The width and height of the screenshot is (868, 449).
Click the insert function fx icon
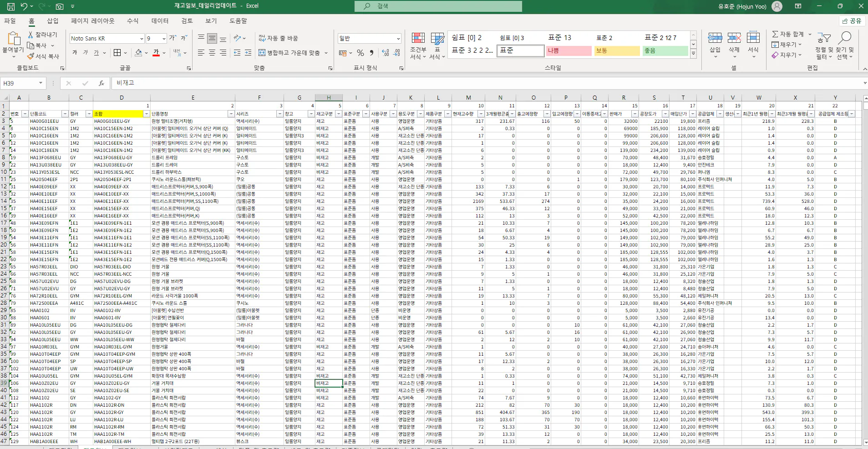(101, 83)
